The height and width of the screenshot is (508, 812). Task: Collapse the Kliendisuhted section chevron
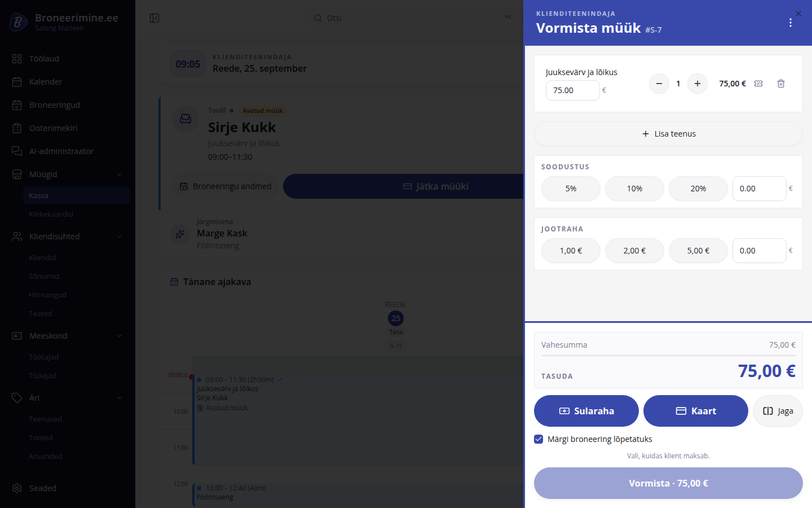click(x=120, y=237)
